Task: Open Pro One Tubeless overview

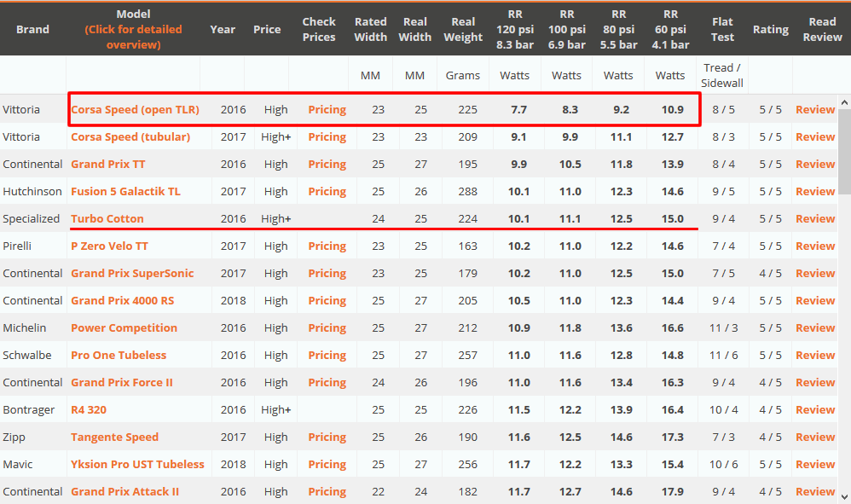Action: point(119,356)
